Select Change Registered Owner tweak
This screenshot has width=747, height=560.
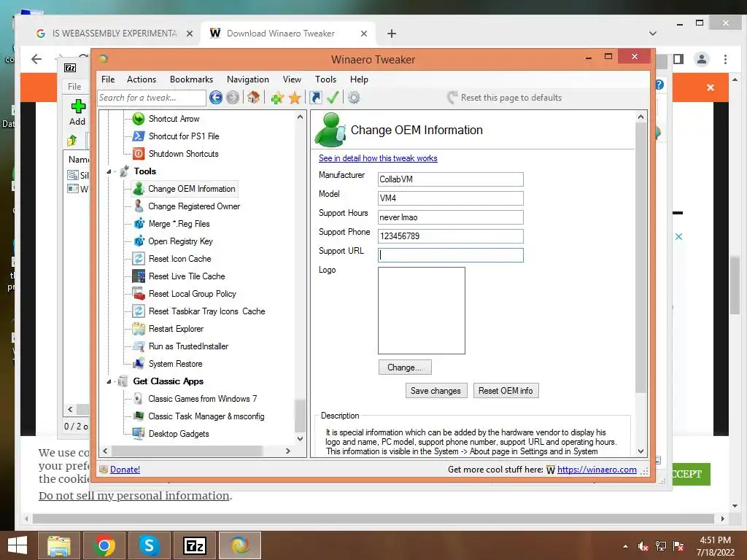click(x=194, y=206)
